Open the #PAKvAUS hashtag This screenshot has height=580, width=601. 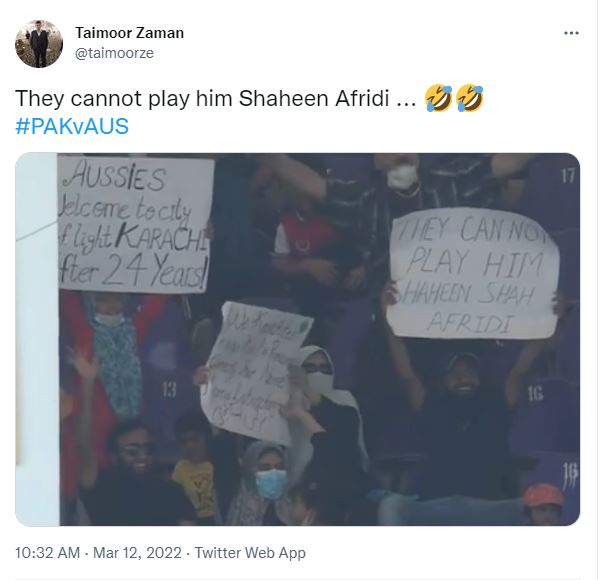click(x=72, y=126)
